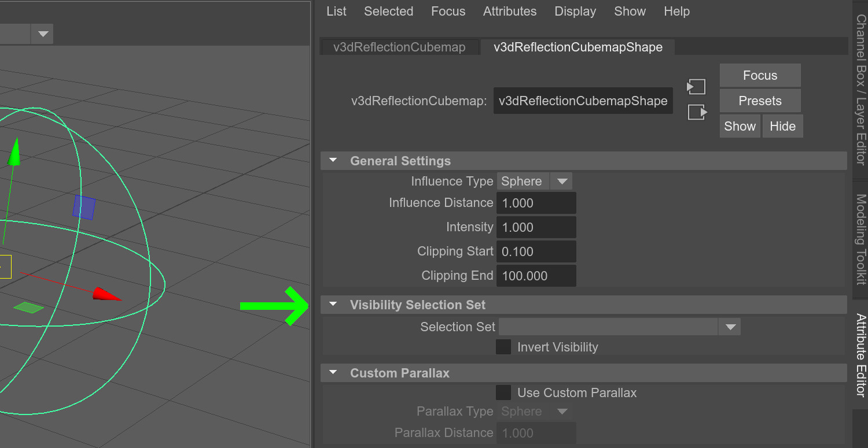Open the Attributes menu
Screen dimensions: 868x448
coord(510,11)
